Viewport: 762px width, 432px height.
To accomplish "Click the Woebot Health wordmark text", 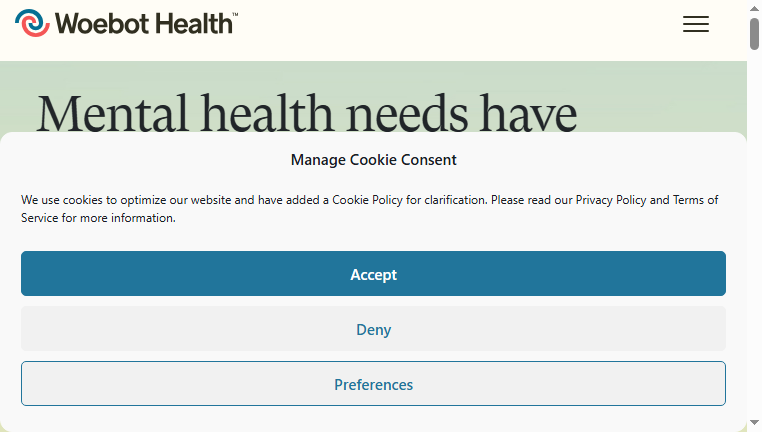I will pyautogui.click(x=144, y=23).
